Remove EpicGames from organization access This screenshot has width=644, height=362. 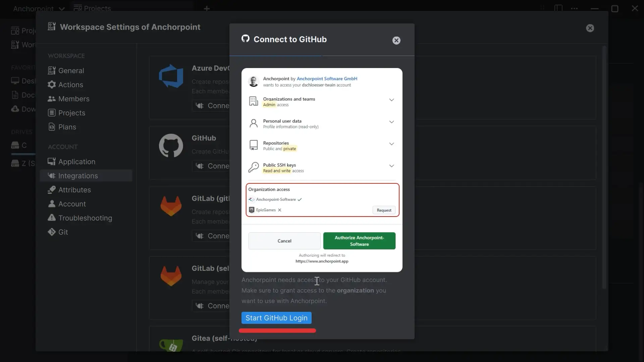tap(279, 210)
